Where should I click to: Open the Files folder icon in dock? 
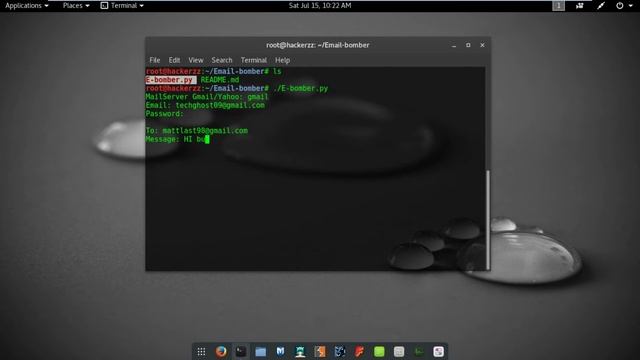pyautogui.click(x=260, y=351)
